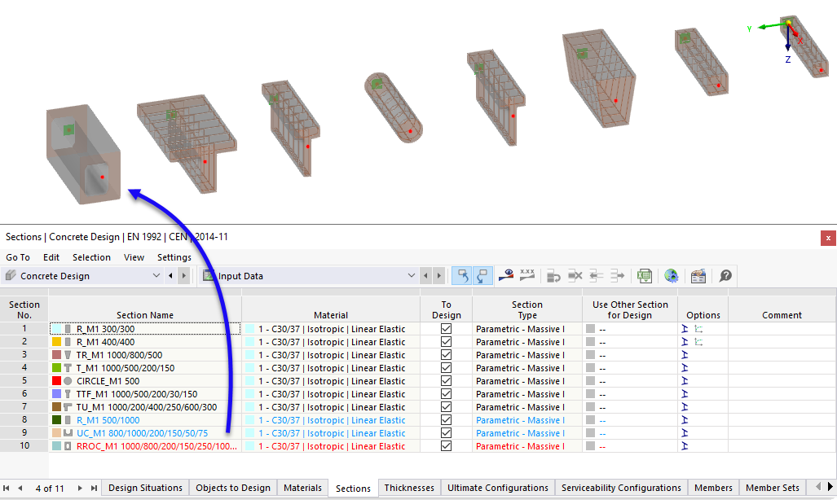The image size is (837, 504).
Task: Export table to Excel icon
Action: pyautogui.click(x=645, y=276)
